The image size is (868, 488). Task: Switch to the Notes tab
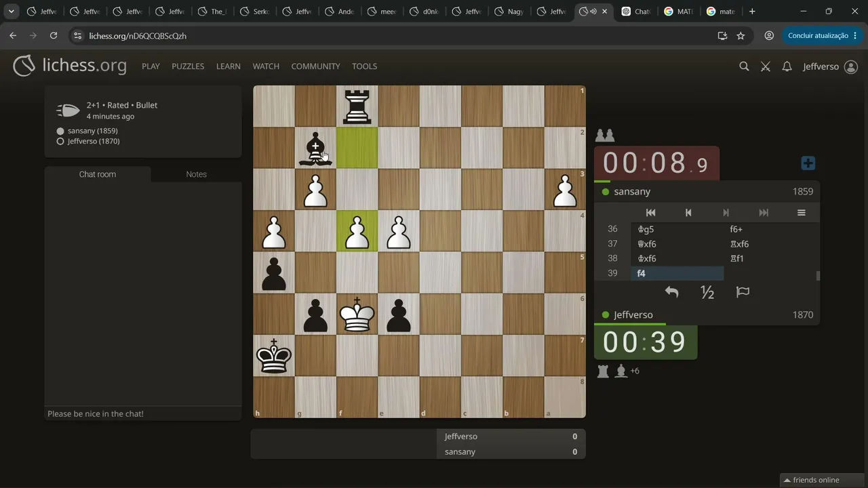point(196,174)
